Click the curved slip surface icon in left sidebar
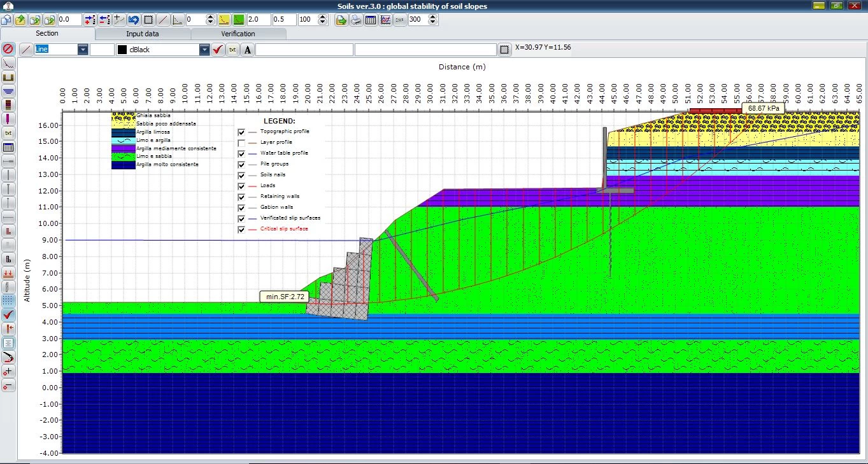The width and height of the screenshot is (868, 464). 8,357
